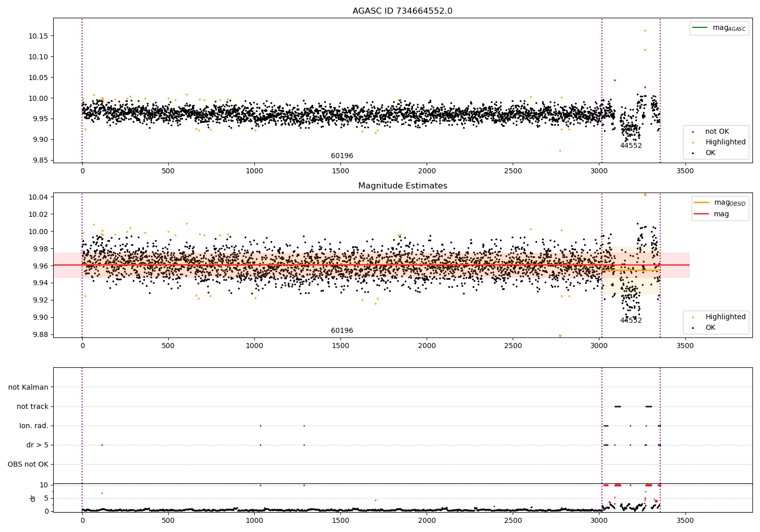Viewport: 760px width, 532px height.
Task: Click 'not OK' legend entry in top plot
Action: pos(717,132)
